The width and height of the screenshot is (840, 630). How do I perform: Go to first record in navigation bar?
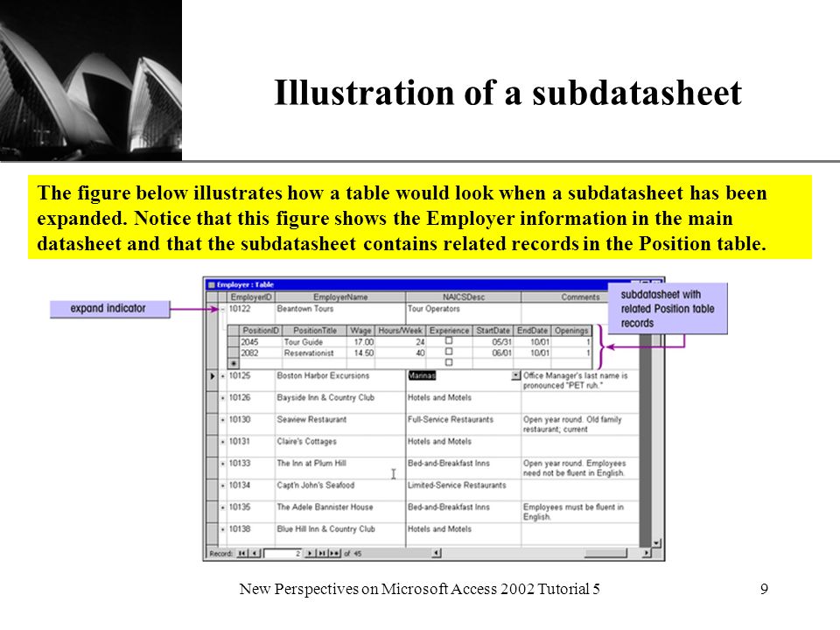(x=242, y=553)
